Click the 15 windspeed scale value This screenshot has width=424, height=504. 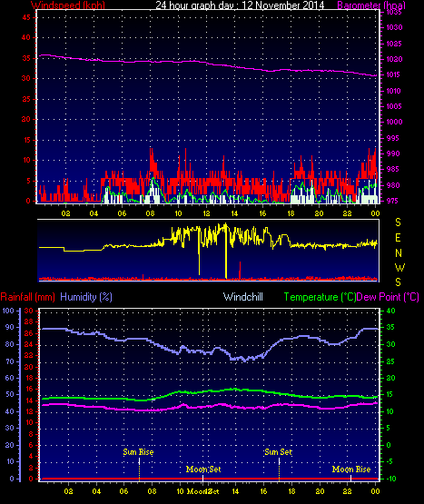(26, 140)
